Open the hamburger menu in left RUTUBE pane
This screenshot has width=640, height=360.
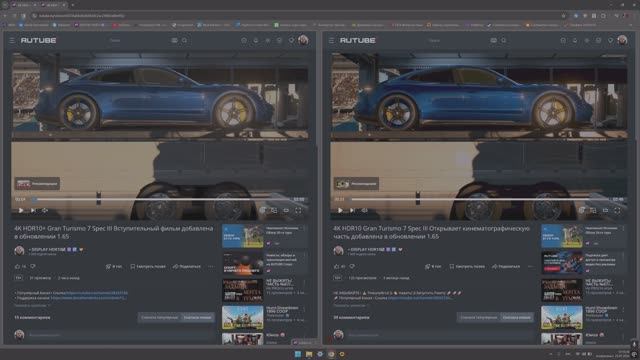[12, 40]
